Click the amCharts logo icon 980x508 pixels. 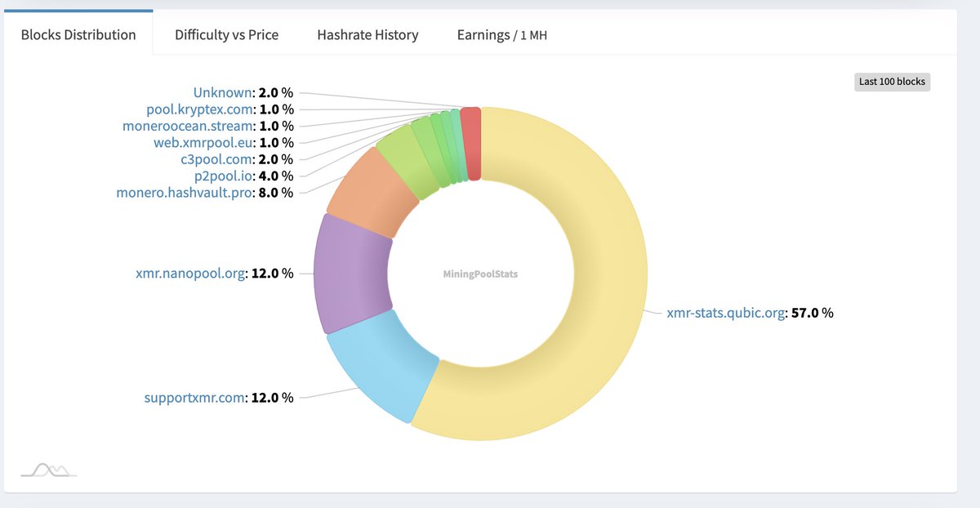[48, 470]
